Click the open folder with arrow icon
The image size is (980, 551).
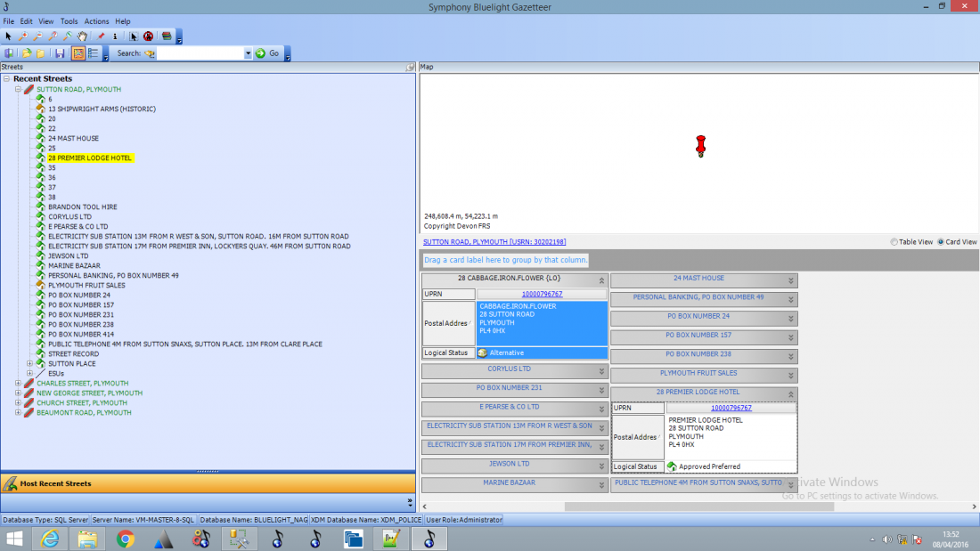26,53
